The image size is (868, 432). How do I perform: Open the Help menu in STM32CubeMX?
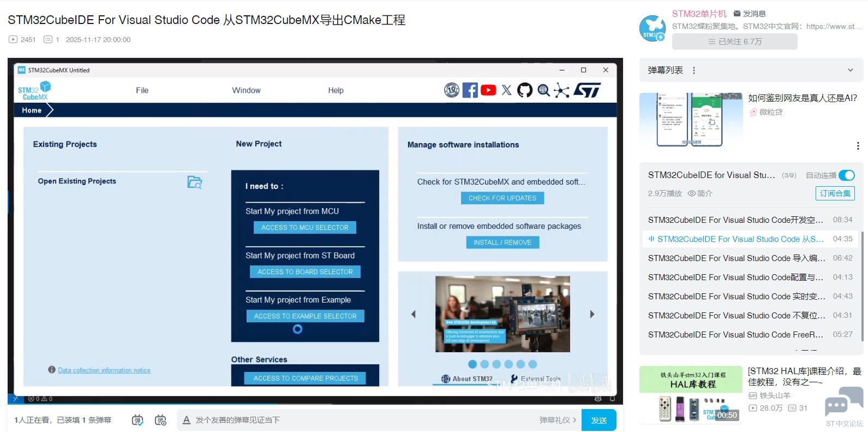pos(336,91)
